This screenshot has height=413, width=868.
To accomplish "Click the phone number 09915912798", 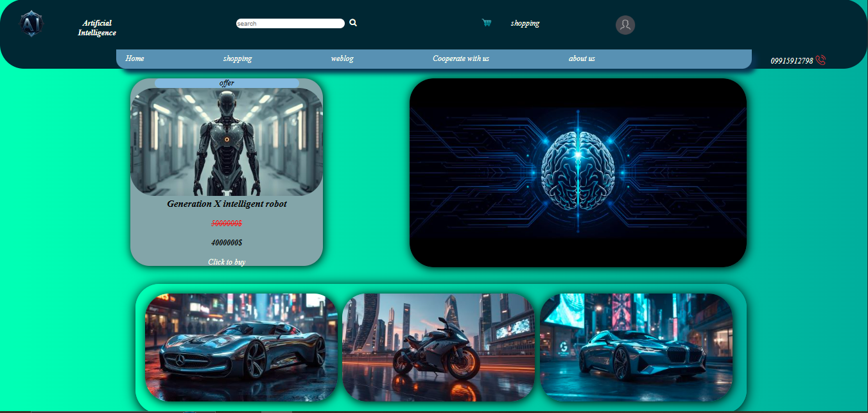I will [792, 61].
